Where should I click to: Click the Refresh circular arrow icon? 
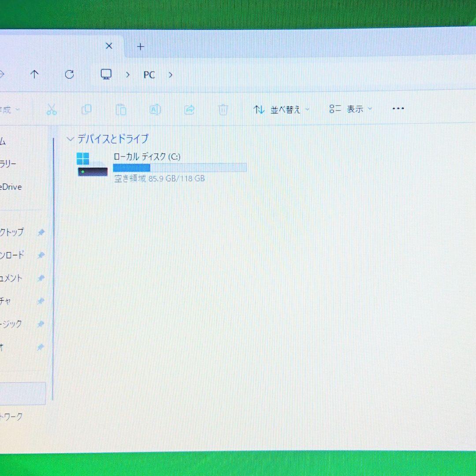(x=69, y=74)
